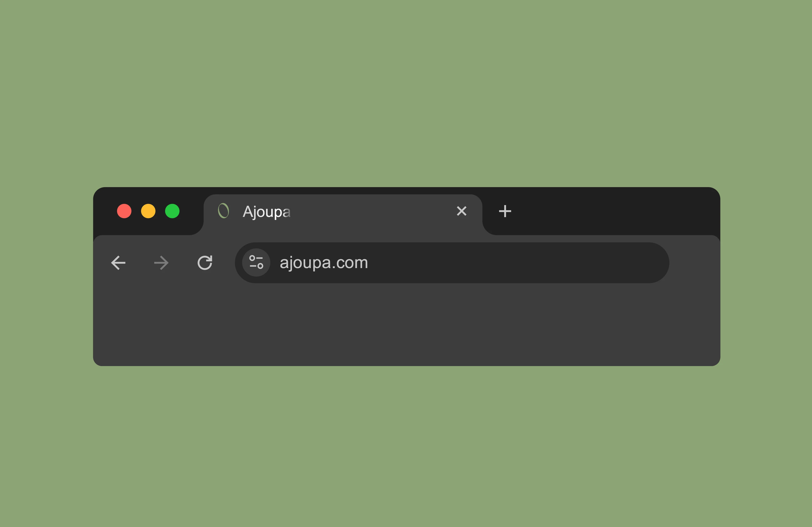The image size is (812, 527).
Task: Click the dimmed forward navigation arrow
Action: coord(161,263)
